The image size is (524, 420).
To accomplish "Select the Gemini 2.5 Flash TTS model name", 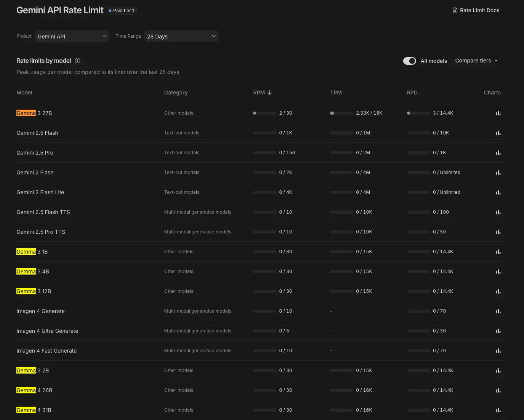I will click(43, 212).
